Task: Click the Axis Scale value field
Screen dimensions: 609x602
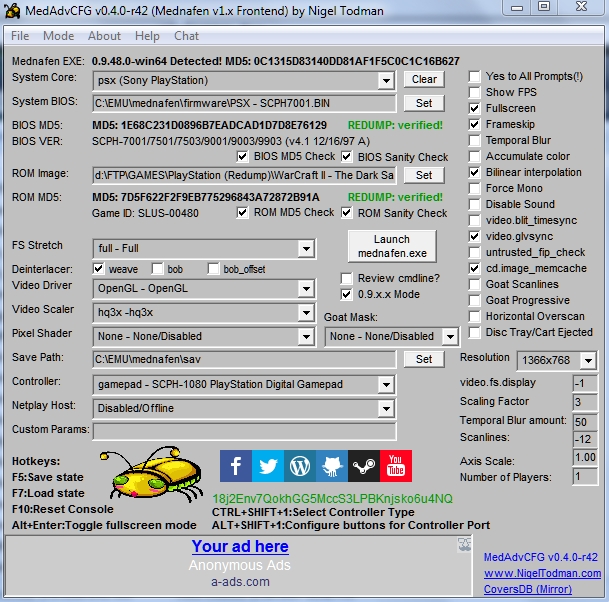Action: 585,458
